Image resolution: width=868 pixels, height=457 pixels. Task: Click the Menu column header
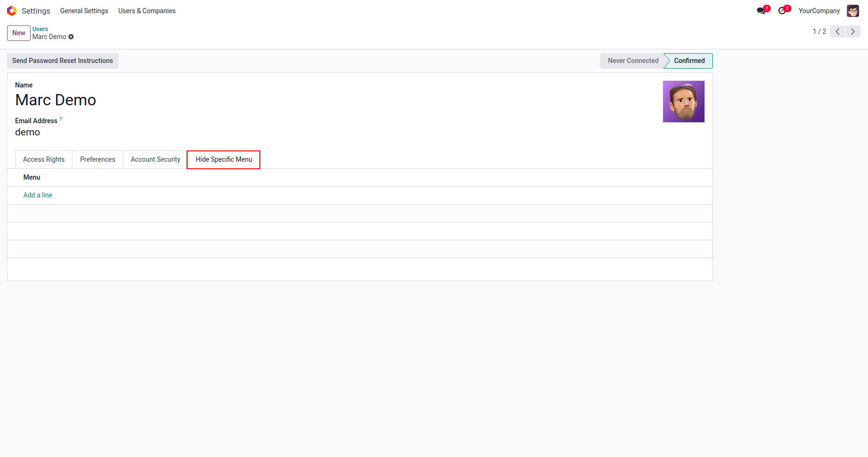[x=31, y=177]
